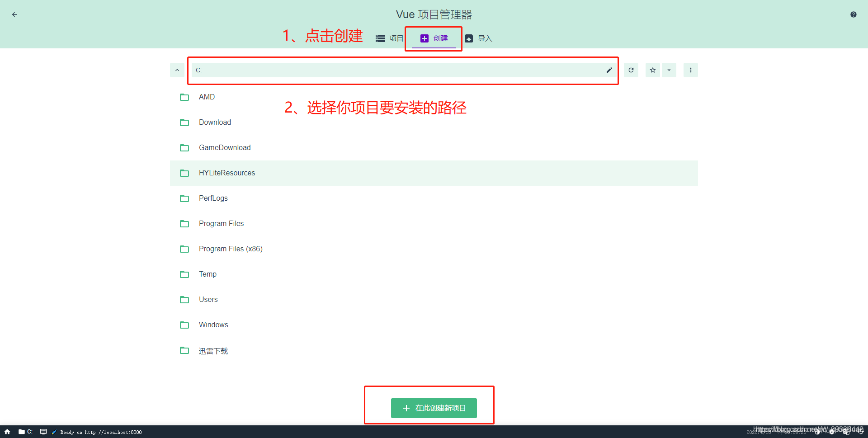Image resolution: width=868 pixels, height=438 pixels.
Task: Open the Program Files folder
Action: pyautogui.click(x=434, y=224)
